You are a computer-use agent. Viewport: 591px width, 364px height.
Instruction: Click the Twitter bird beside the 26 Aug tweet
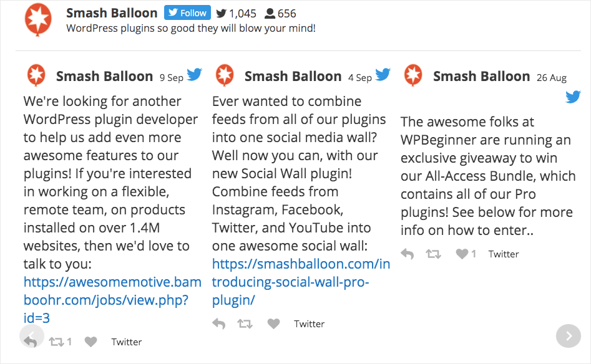[573, 97]
